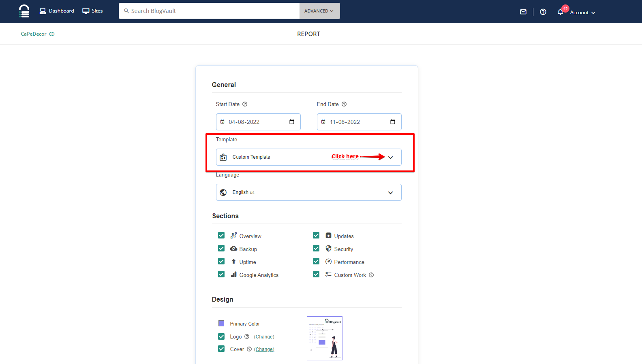Open the Dashboard menu item

click(57, 11)
